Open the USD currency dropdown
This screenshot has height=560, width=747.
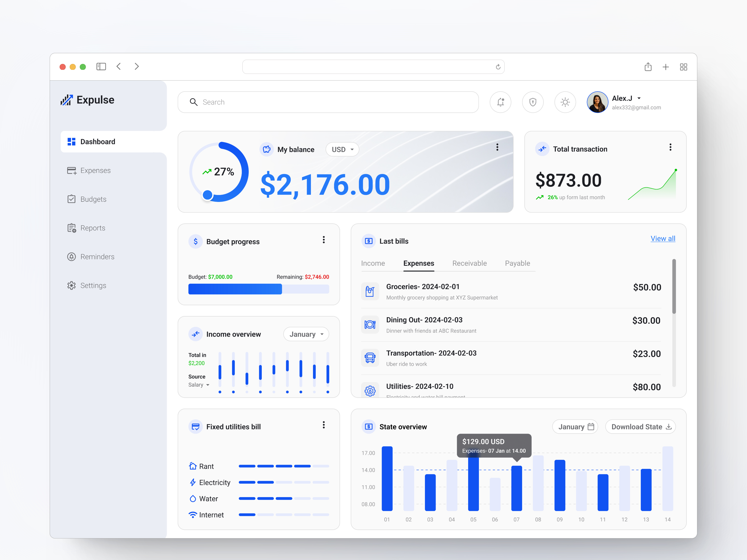342,149
